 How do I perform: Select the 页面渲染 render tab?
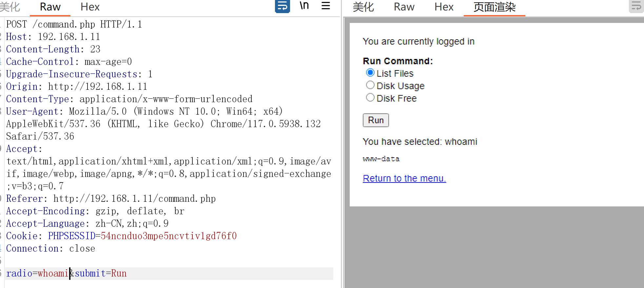[x=494, y=7]
